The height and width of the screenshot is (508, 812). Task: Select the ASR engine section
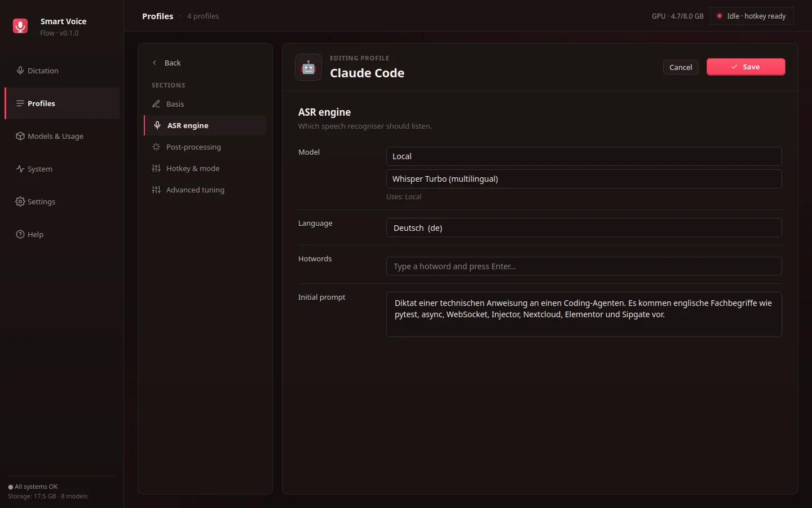pos(205,125)
